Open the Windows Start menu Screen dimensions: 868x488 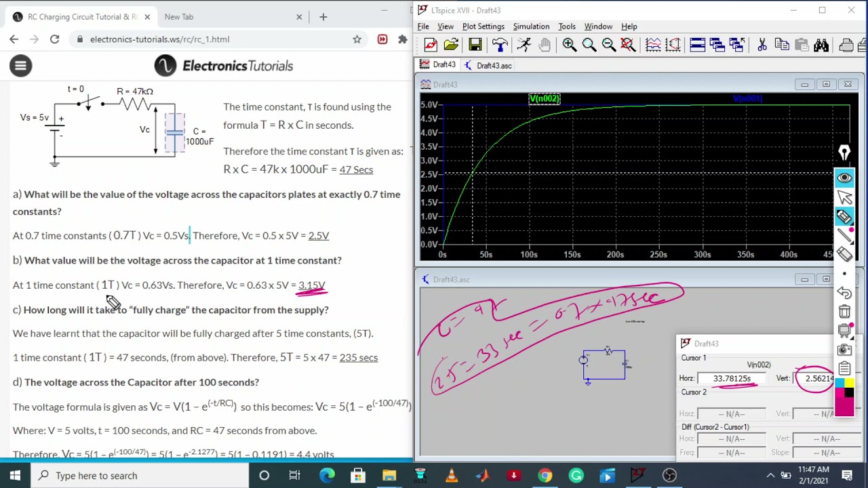click(15, 475)
